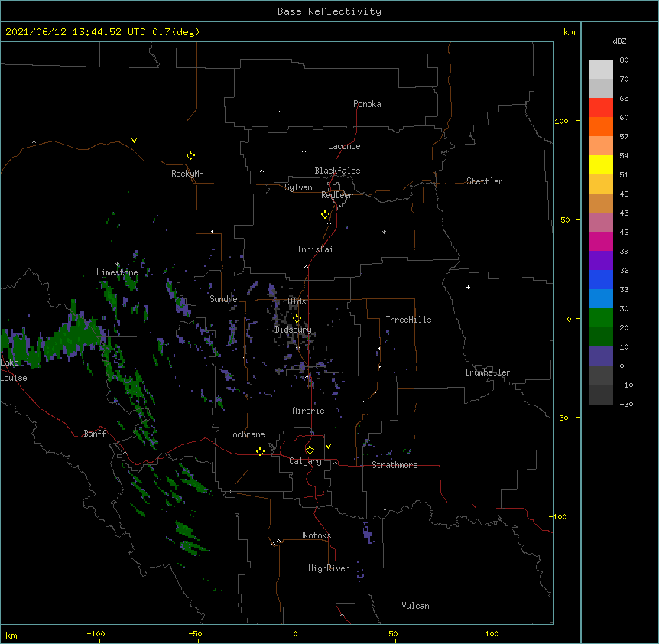
Task: Click the yellow diamond marker near Cochrane
Action: 260,451
